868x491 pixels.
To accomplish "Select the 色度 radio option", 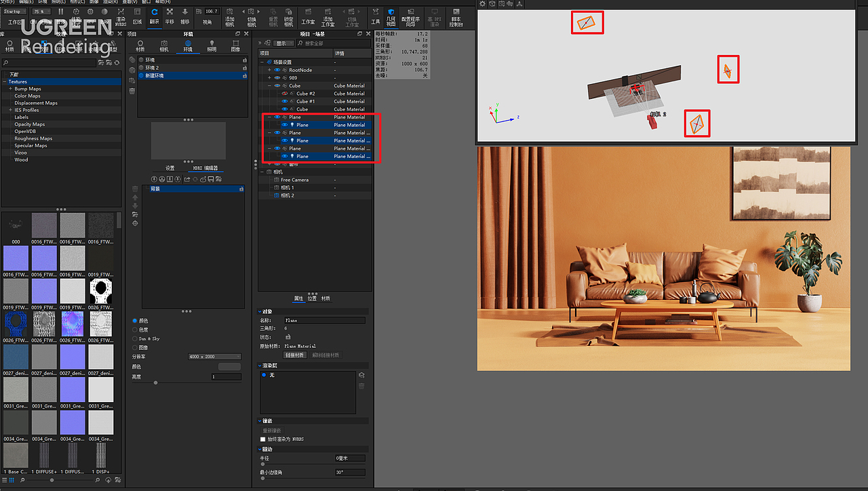I will pyautogui.click(x=135, y=330).
